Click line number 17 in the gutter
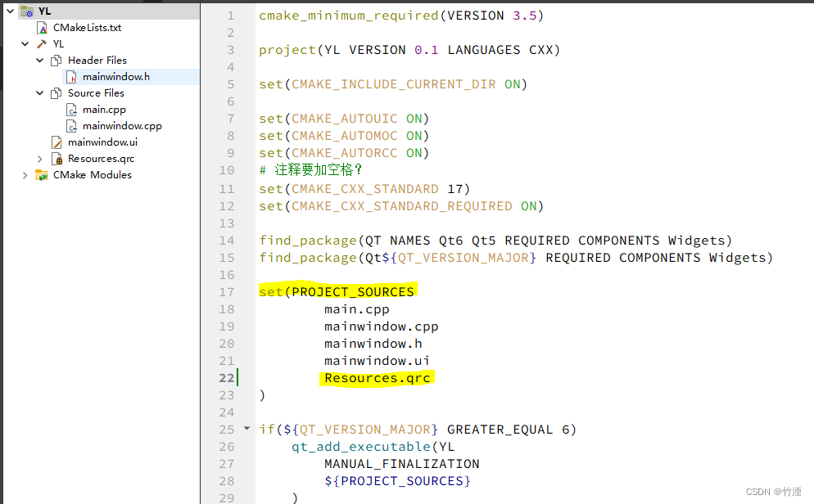The height and width of the screenshot is (504, 814). [227, 292]
